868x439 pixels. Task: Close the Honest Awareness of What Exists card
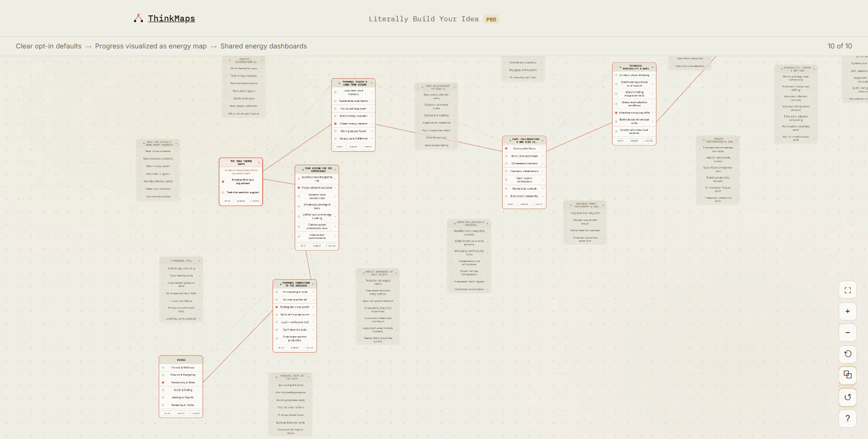[x=396, y=273]
